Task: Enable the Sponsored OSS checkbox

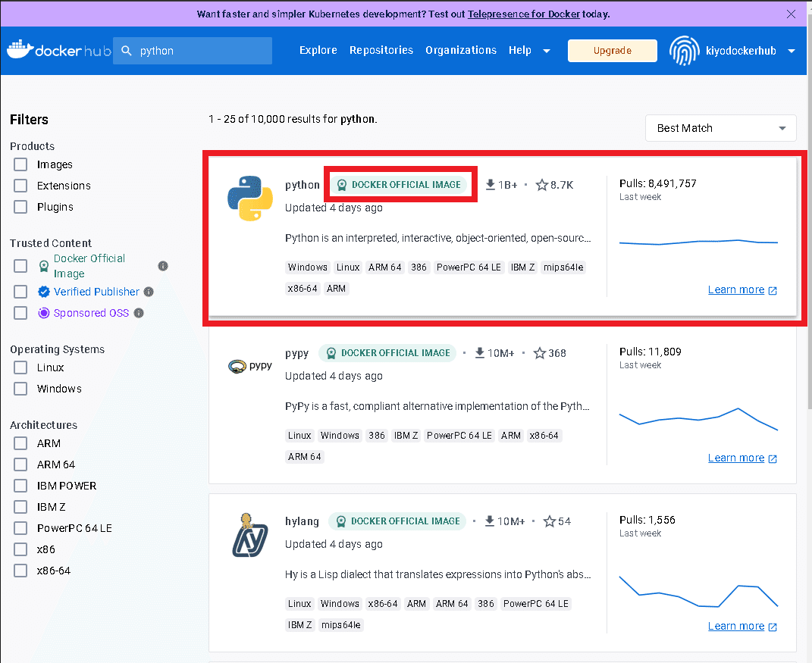Action: click(20, 313)
